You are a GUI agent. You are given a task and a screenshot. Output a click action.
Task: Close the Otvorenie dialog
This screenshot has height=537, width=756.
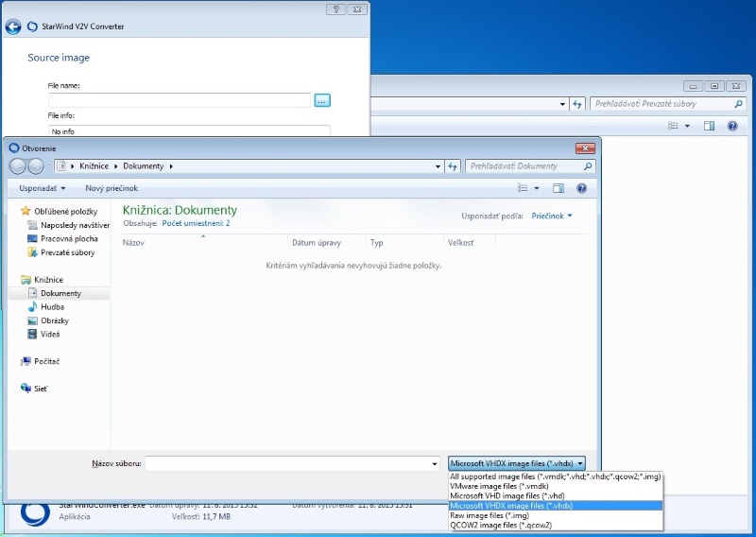coord(585,148)
